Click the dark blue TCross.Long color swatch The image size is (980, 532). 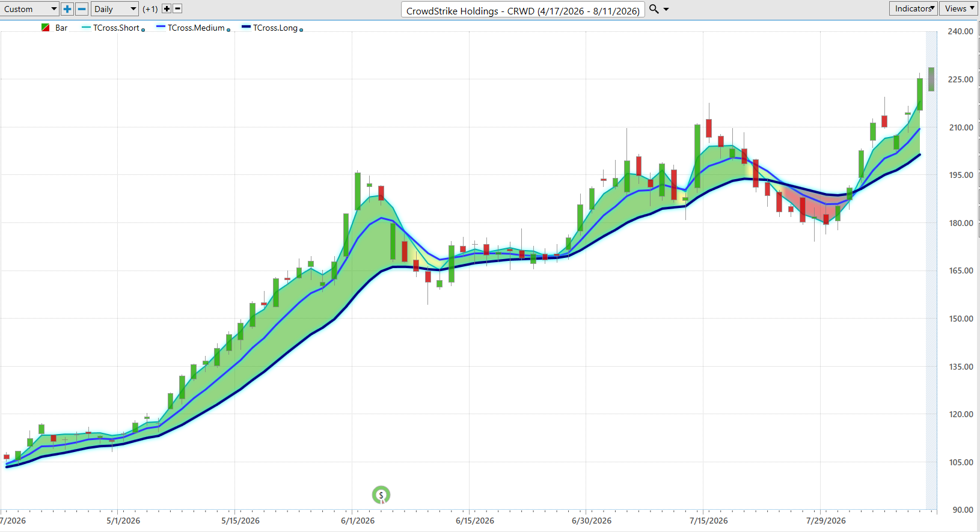(246, 27)
